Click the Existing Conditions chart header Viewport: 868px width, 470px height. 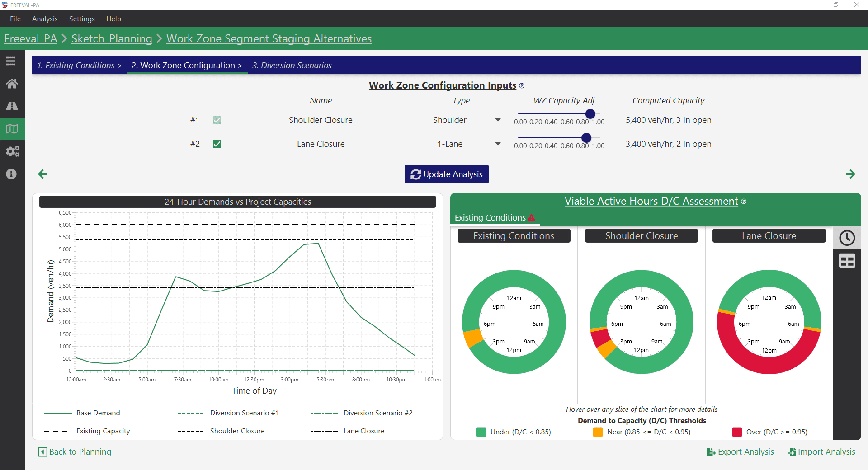514,236
